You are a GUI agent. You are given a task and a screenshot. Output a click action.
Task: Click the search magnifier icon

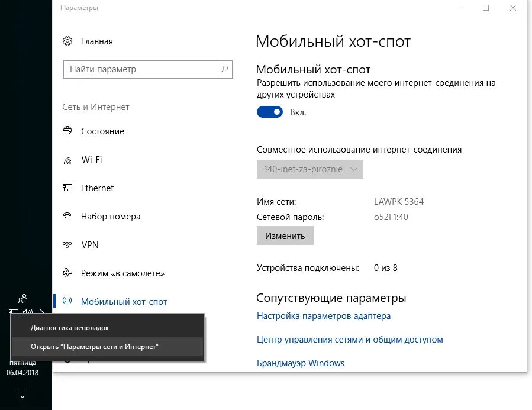pos(224,69)
